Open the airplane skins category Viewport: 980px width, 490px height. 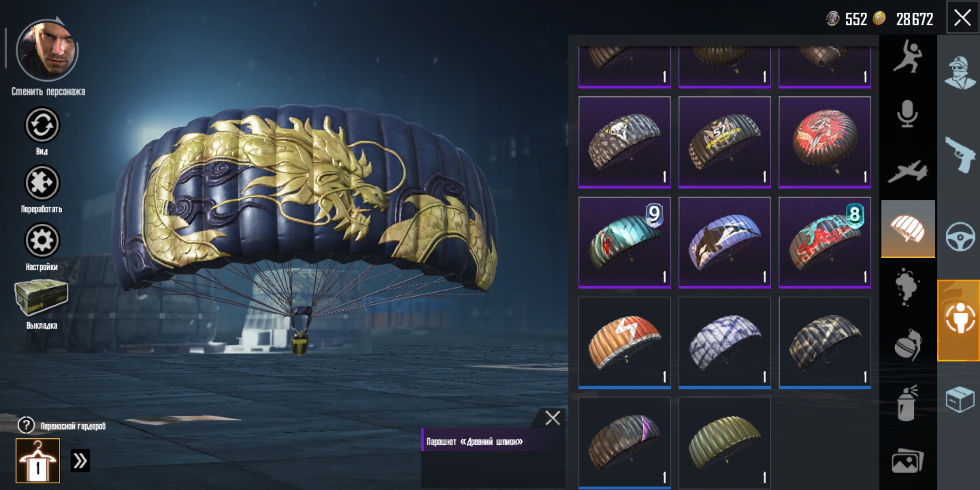(907, 171)
